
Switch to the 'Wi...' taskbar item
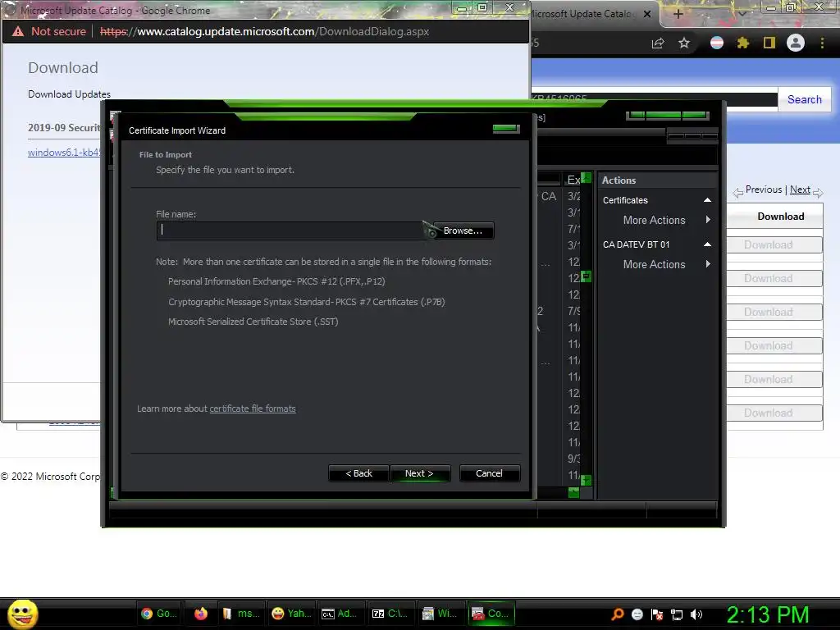pos(441,614)
